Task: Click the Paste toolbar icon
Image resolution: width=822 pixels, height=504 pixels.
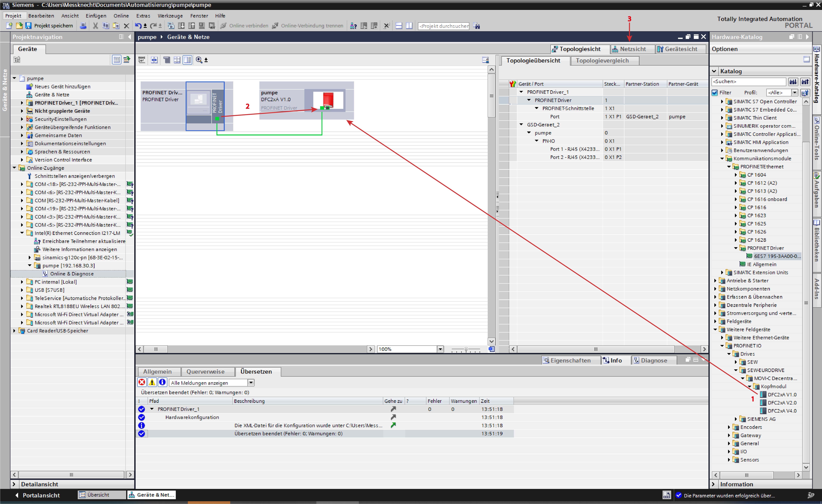Action: [x=116, y=26]
